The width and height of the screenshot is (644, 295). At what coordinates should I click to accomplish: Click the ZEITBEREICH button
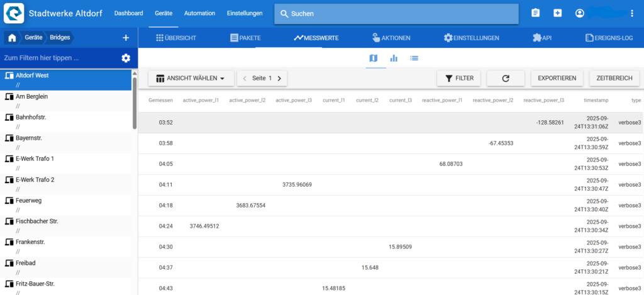tap(614, 78)
